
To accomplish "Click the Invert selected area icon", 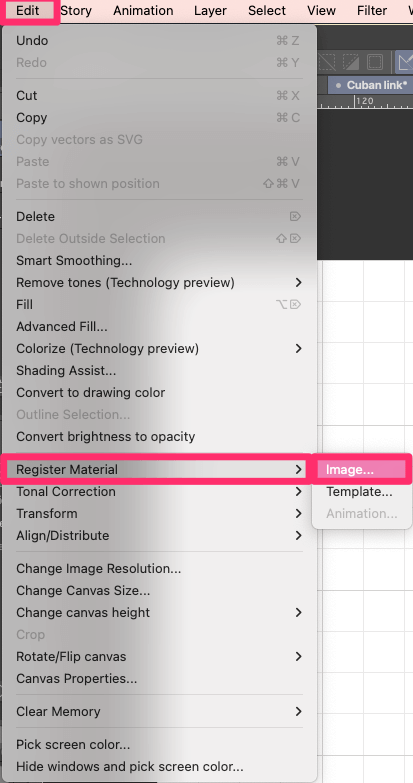I will tap(351, 62).
